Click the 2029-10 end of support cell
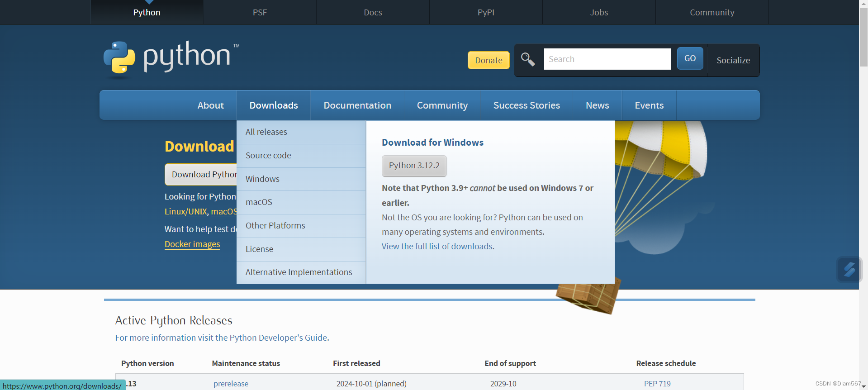This screenshot has height=390, width=868. [x=503, y=384]
